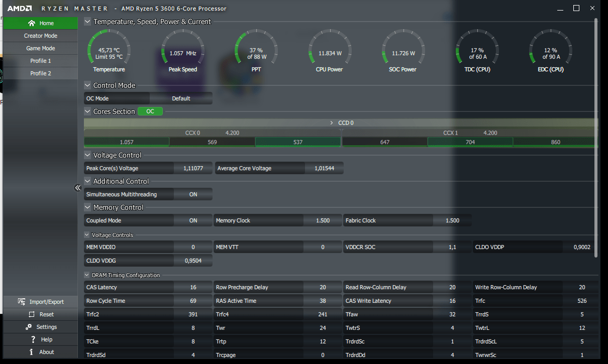This screenshot has height=364, width=608.
Task: Collapse the Additional Control section
Action: tap(87, 181)
